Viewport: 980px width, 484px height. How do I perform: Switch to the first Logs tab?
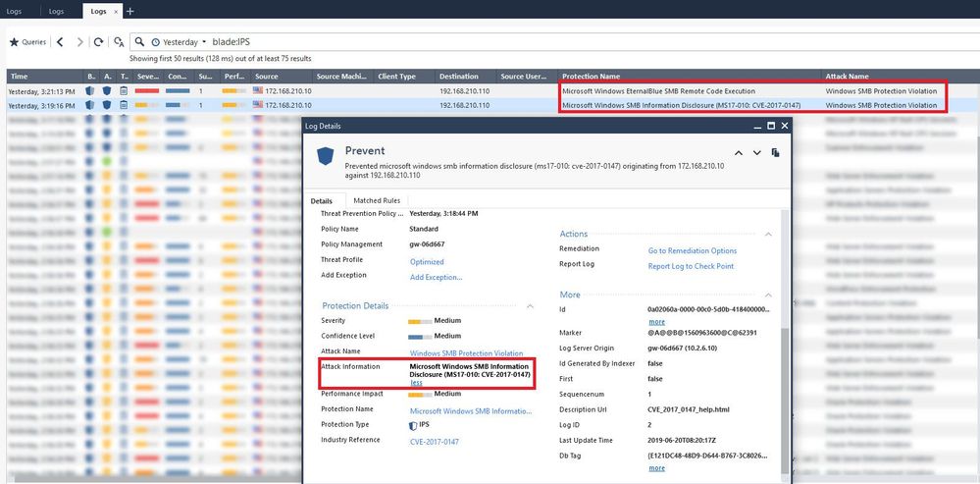(x=14, y=11)
